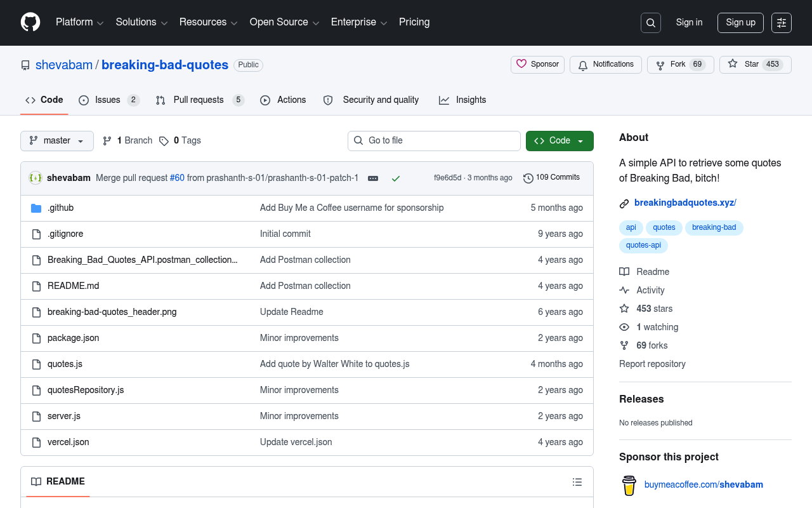Open breaking-bad-quotes_header.png file

pos(112,312)
